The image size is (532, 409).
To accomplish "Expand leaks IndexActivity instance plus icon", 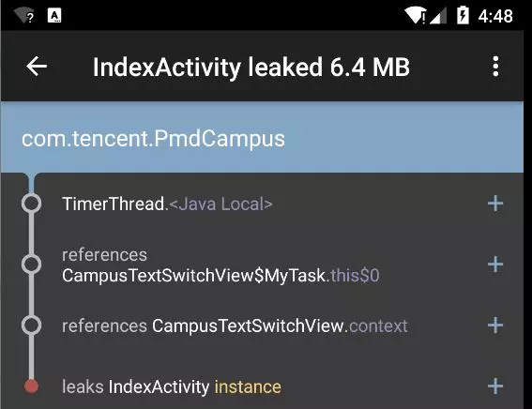I will click(x=495, y=386).
